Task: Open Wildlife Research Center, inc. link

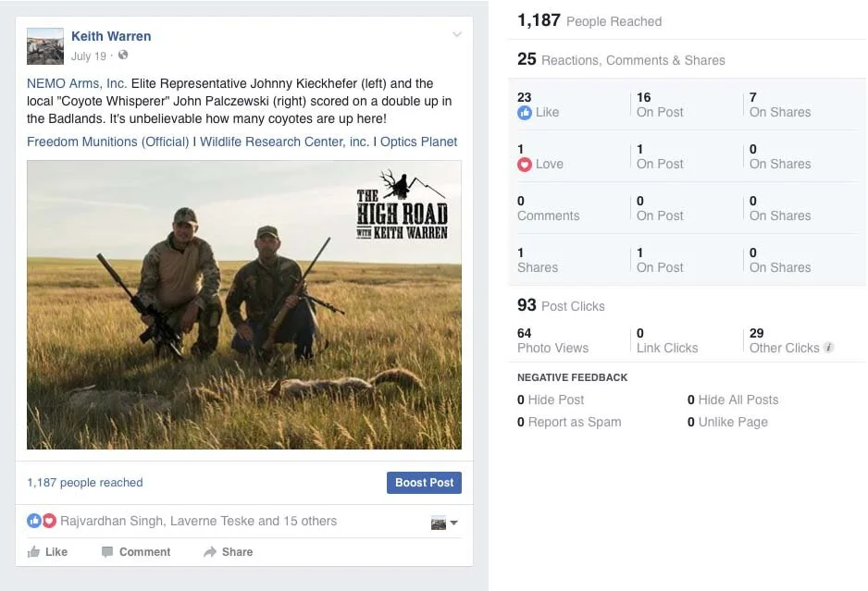Action: 284,142
